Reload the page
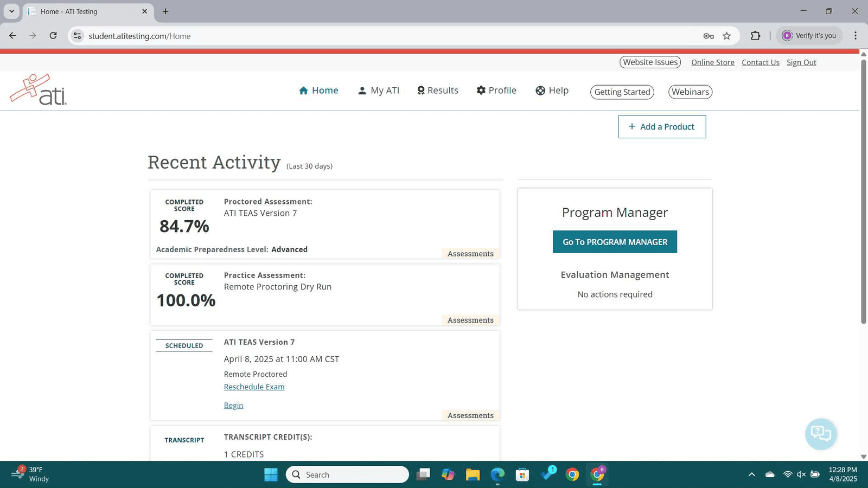The image size is (868, 488). (53, 36)
